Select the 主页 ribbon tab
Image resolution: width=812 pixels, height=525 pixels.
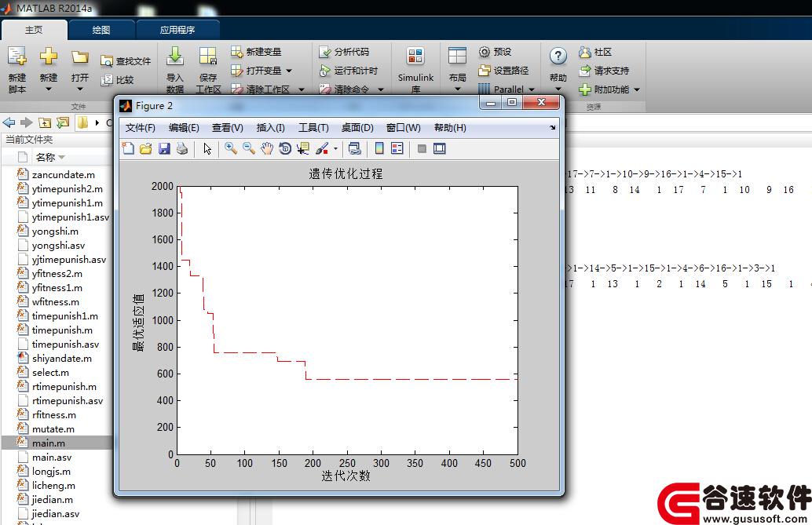(x=34, y=30)
